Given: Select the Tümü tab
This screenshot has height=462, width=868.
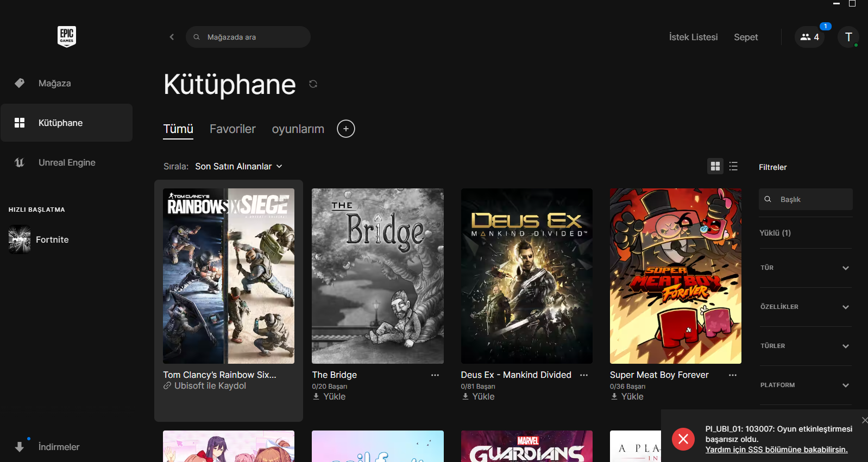Looking at the screenshot, I should (178, 129).
